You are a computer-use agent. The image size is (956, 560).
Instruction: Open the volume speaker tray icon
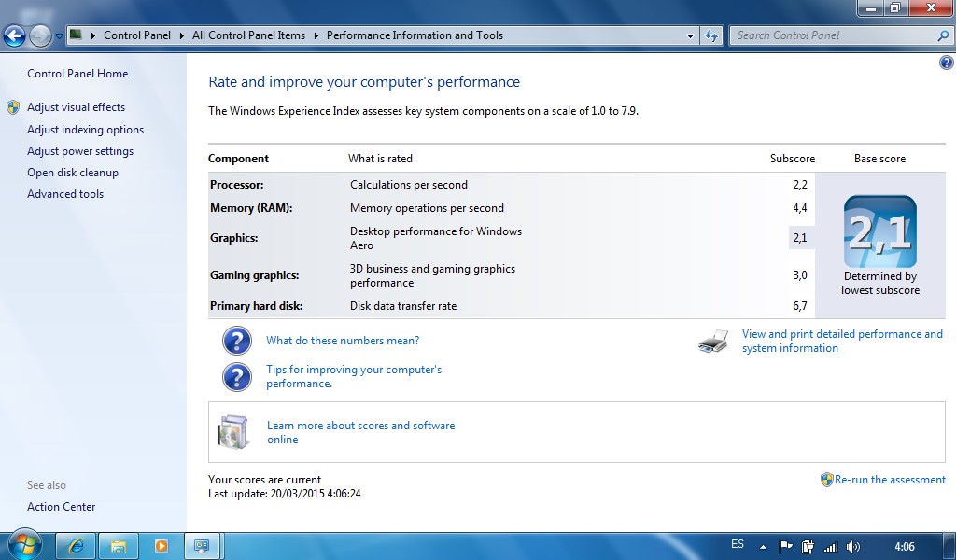(x=853, y=547)
